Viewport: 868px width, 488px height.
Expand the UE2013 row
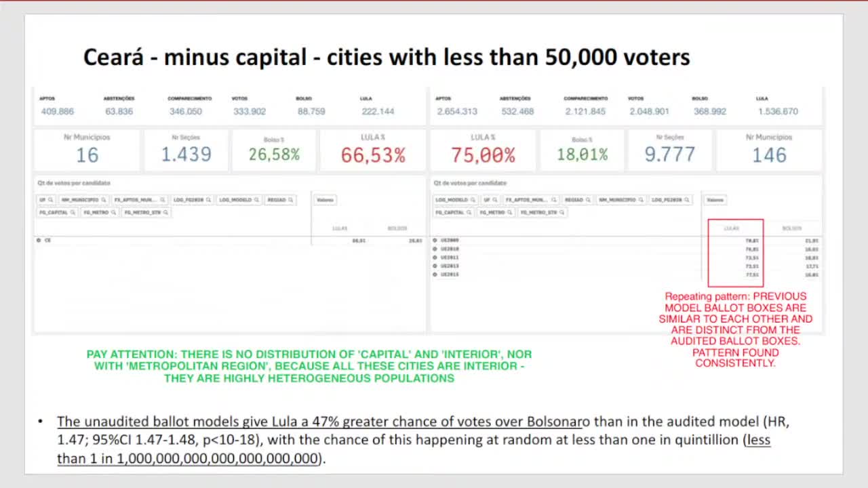click(x=435, y=266)
